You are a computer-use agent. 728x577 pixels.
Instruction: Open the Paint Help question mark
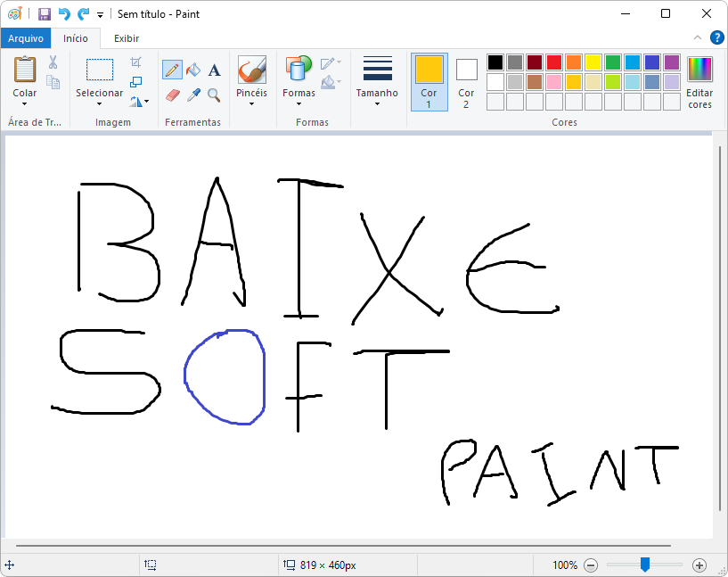716,37
